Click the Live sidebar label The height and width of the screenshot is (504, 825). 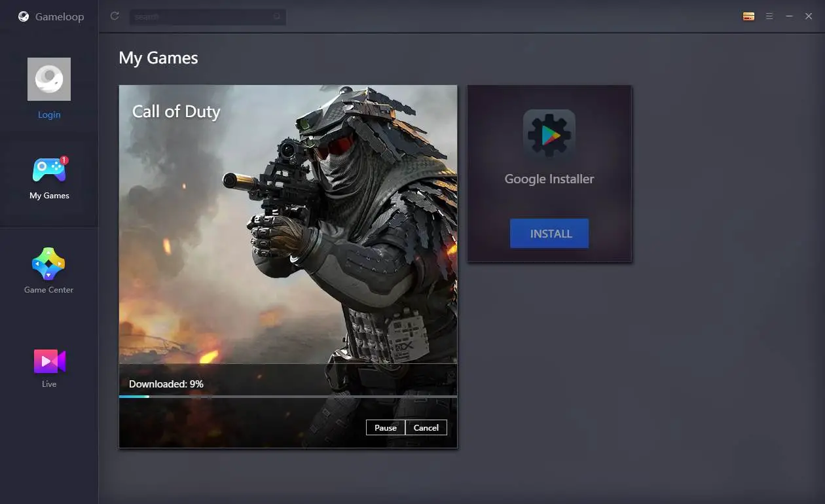[x=49, y=384]
